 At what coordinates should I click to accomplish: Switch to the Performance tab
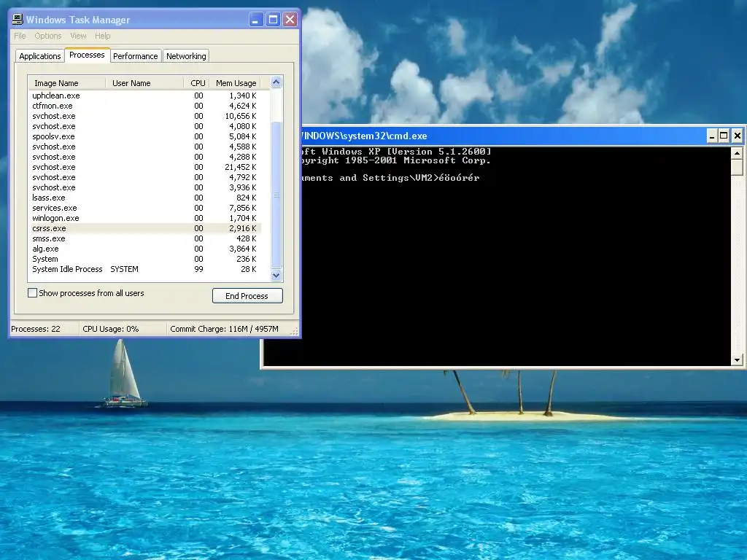[x=135, y=56]
